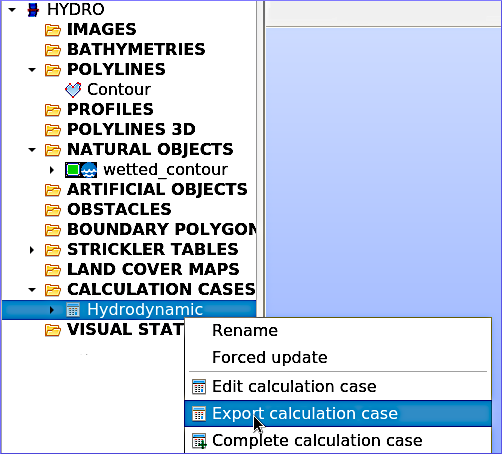Click the HYDRO module root icon

pyautogui.click(x=33, y=10)
